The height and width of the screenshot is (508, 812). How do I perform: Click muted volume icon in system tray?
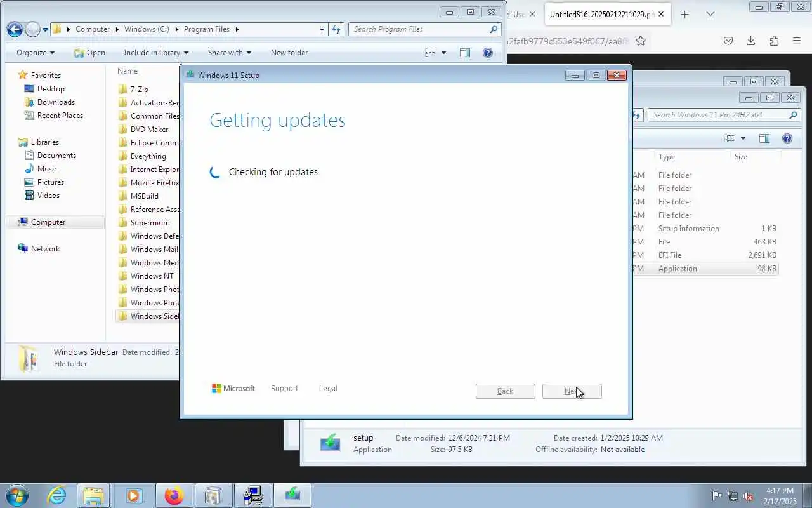pos(749,496)
